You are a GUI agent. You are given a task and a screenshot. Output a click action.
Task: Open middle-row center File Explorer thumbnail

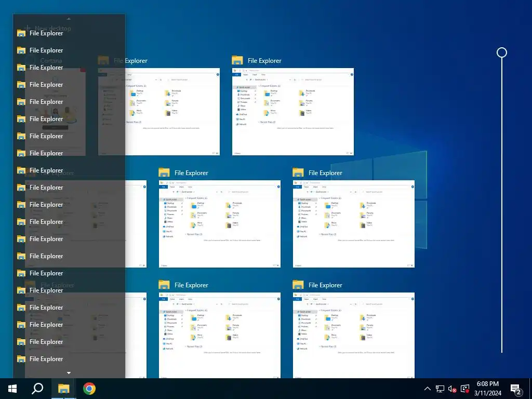pyautogui.click(x=220, y=224)
